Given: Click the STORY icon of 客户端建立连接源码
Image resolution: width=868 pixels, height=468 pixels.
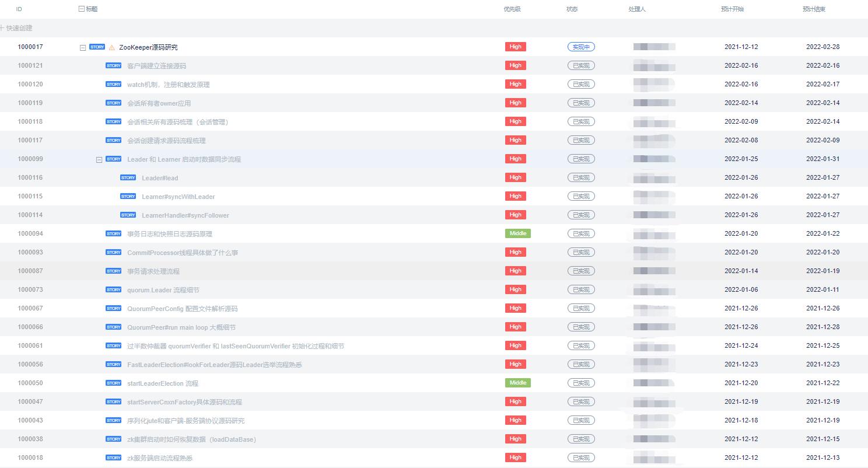Looking at the screenshot, I should [114, 66].
